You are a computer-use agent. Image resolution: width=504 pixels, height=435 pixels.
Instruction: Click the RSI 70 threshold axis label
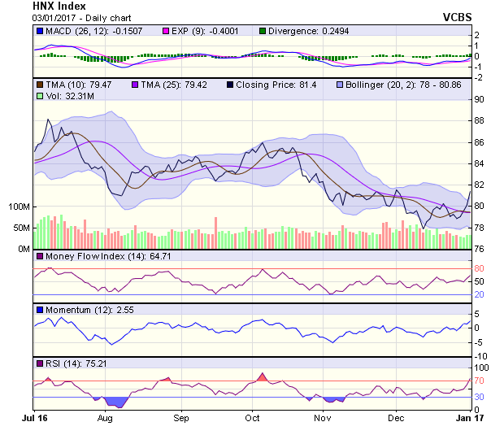click(480, 381)
